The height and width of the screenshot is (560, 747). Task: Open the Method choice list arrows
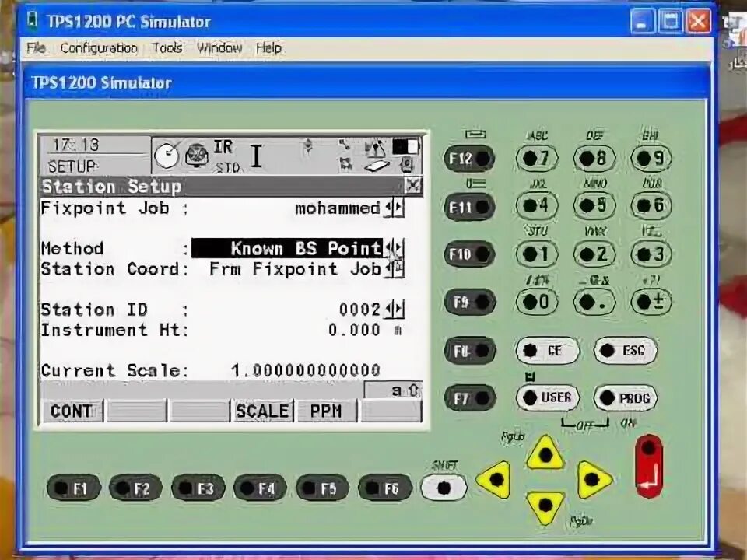[x=394, y=248]
